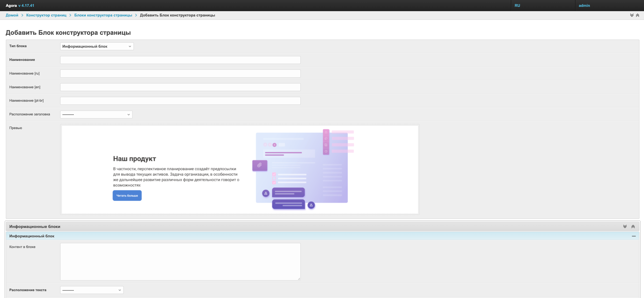Collapse all sections via top double-up chevron
This screenshot has width=644, height=298.
click(x=637, y=15)
